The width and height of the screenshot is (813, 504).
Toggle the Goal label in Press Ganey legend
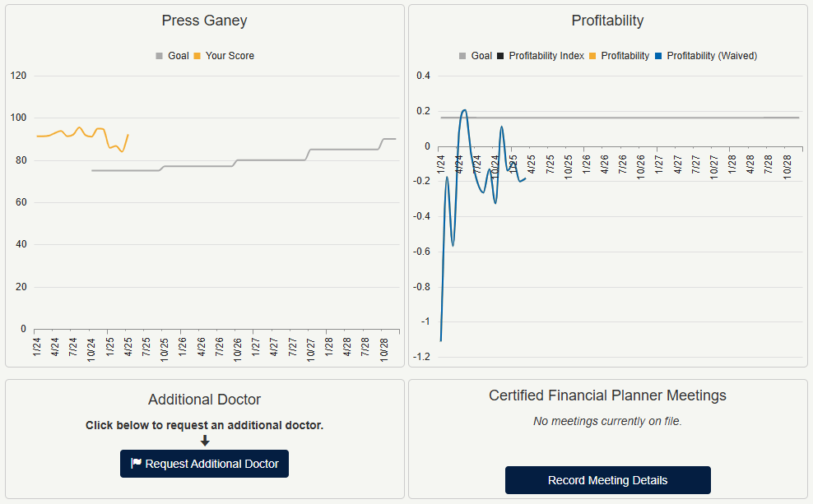point(179,56)
